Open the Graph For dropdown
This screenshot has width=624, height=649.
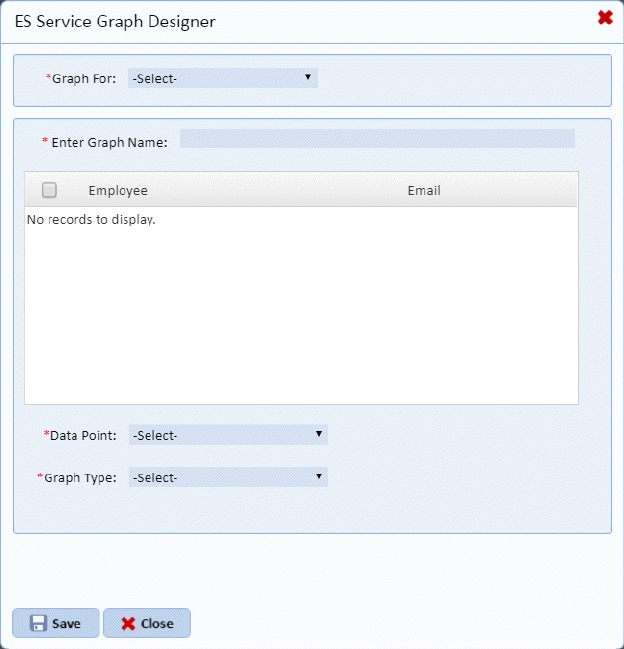[222, 78]
